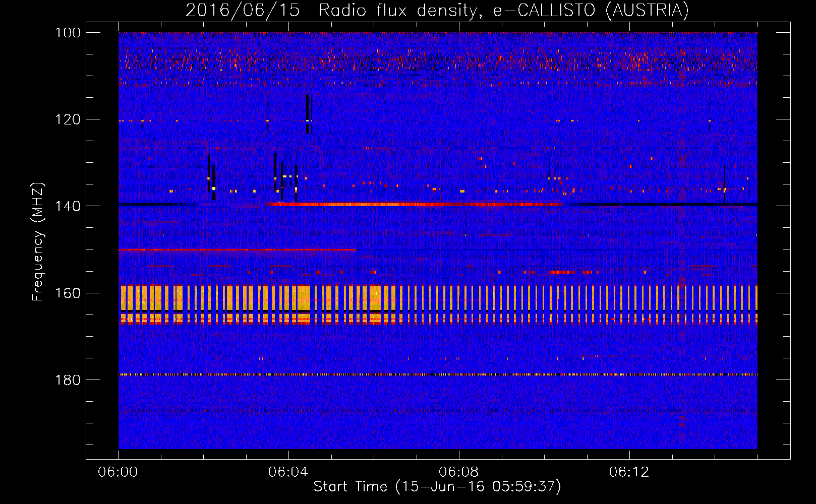Click the "Frequency (MHZ)" y-axis label
This screenshot has height=504, width=816.
click(x=38, y=241)
